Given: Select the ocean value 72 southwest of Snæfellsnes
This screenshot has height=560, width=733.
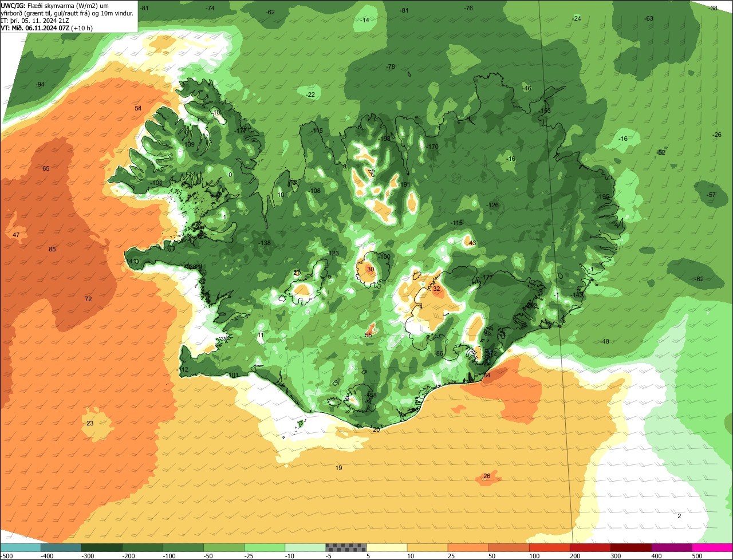Looking at the screenshot, I should (88, 299).
